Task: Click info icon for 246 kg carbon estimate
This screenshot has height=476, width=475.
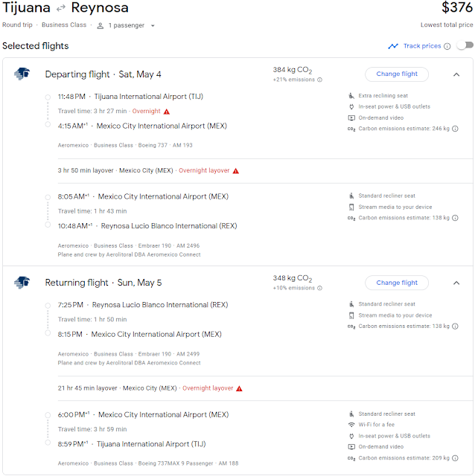Action: pos(455,129)
